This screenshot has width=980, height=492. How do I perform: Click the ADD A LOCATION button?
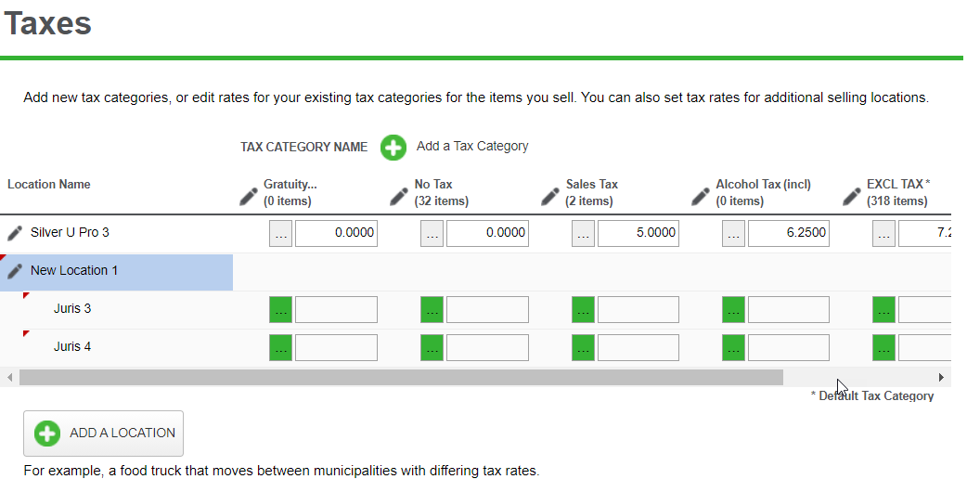point(103,434)
